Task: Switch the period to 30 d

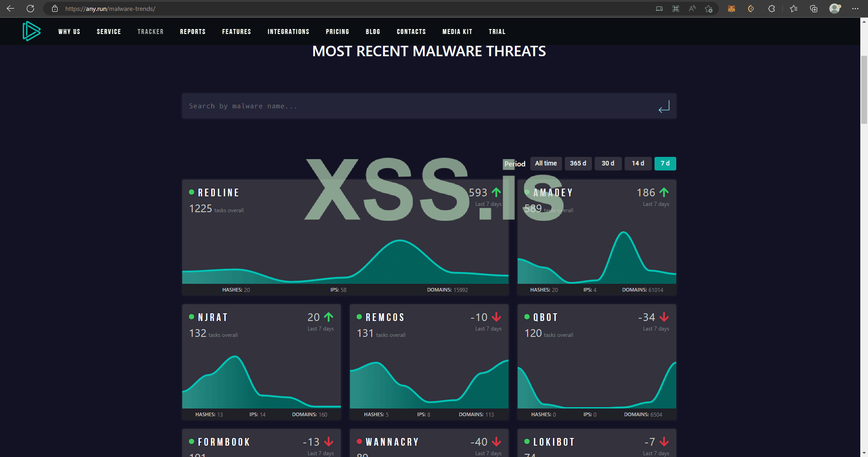Action: [x=608, y=164]
